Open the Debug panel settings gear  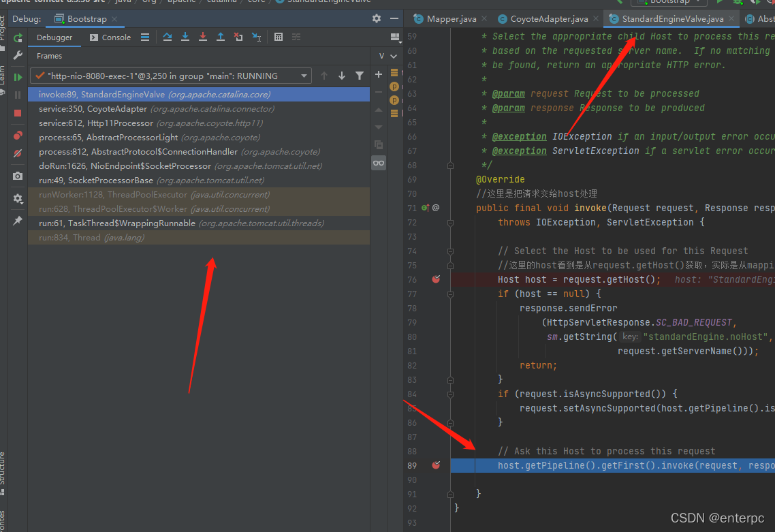pos(377,18)
